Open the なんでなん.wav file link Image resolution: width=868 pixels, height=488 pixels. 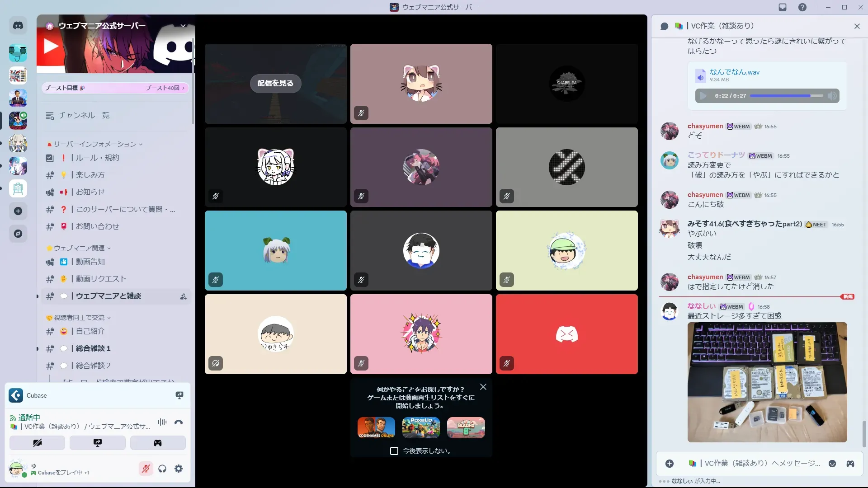click(734, 72)
